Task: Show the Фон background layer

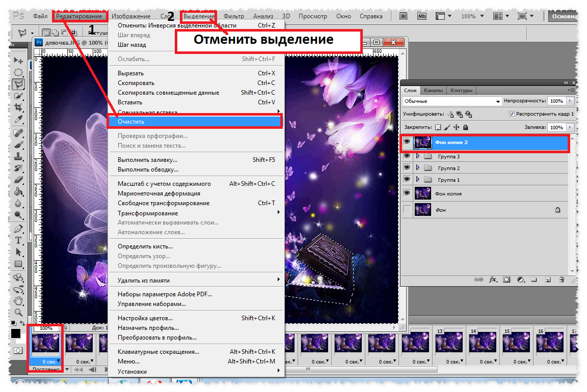Action: click(407, 209)
